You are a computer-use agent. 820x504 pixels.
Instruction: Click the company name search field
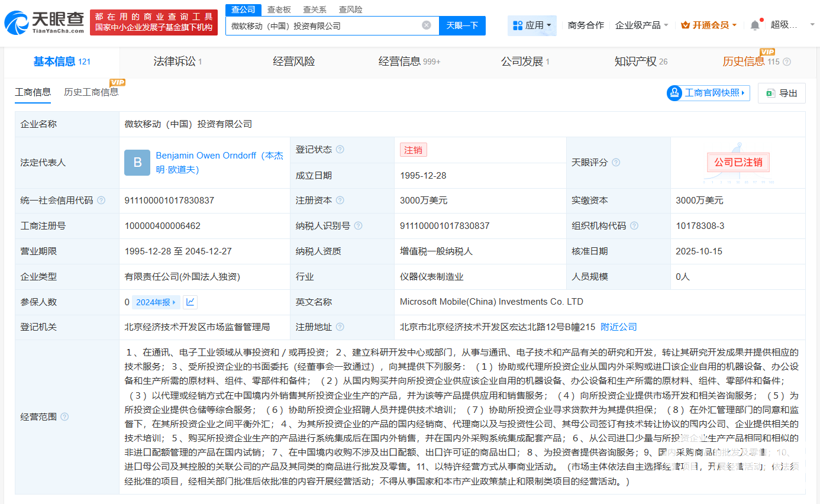coord(322,25)
